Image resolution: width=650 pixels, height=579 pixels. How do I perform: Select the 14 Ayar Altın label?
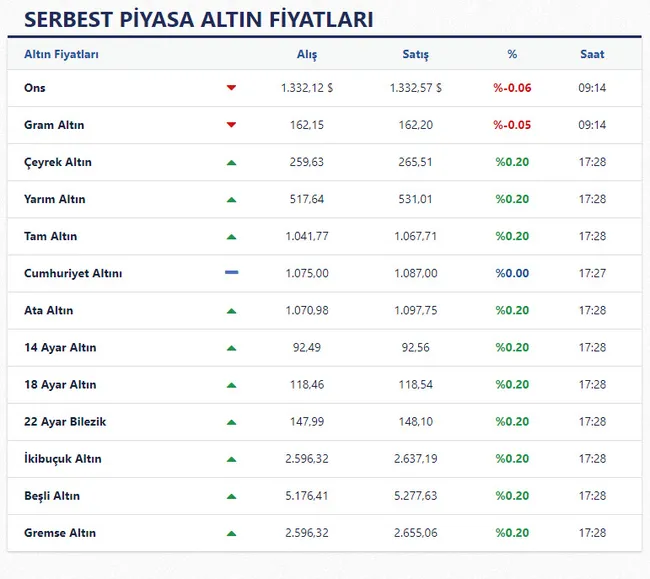[x=60, y=348]
